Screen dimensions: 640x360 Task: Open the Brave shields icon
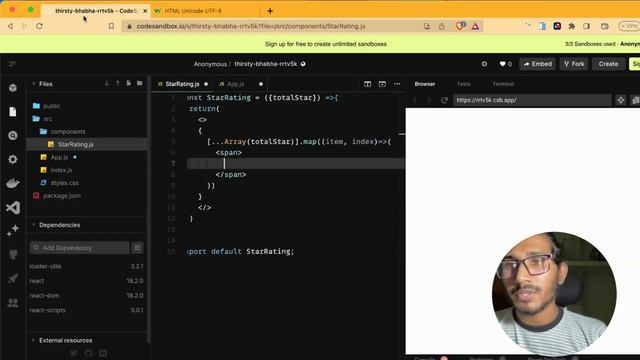[460, 26]
